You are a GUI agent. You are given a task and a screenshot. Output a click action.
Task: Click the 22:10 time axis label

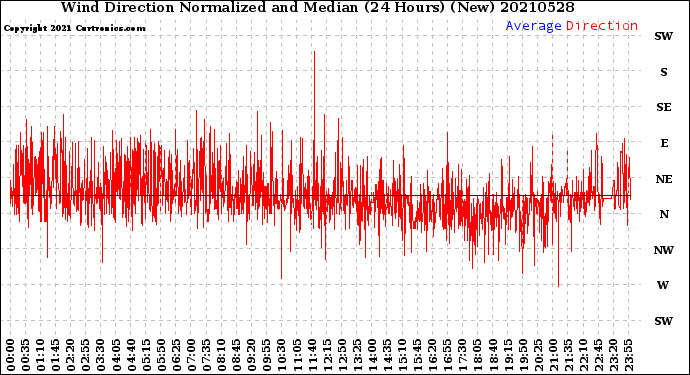point(584,355)
